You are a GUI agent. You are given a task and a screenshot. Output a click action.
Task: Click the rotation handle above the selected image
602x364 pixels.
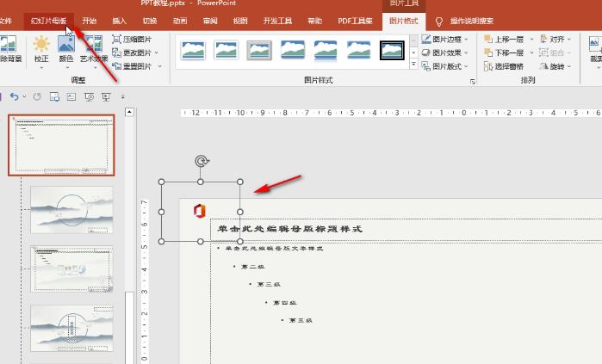(201, 161)
